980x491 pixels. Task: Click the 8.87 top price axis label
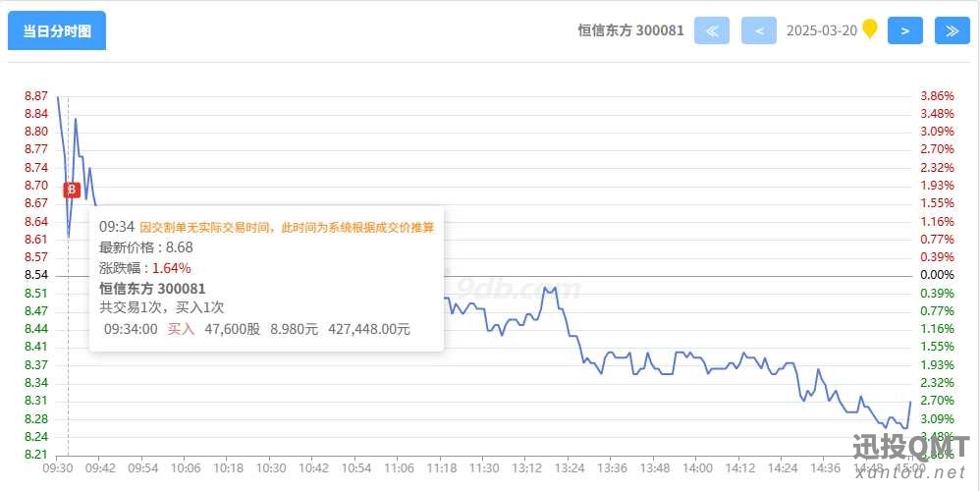(x=36, y=95)
